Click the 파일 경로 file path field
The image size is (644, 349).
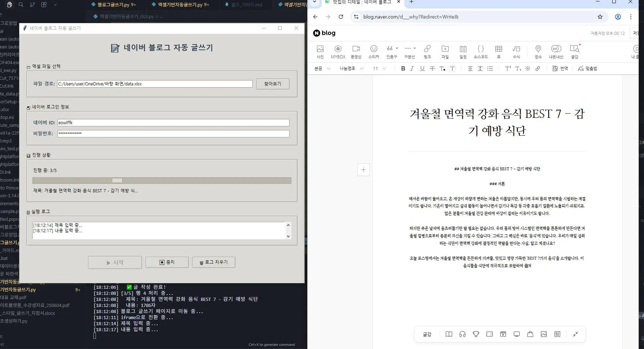(155, 84)
